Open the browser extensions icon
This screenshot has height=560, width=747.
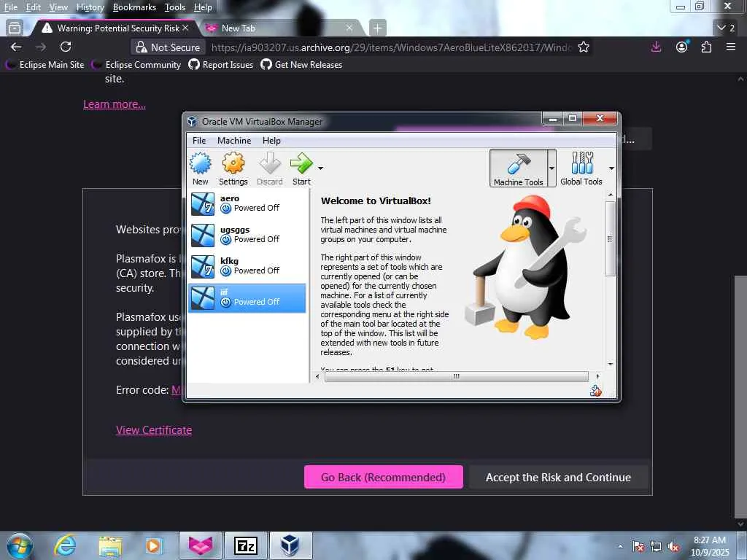(x=706, y=47)
